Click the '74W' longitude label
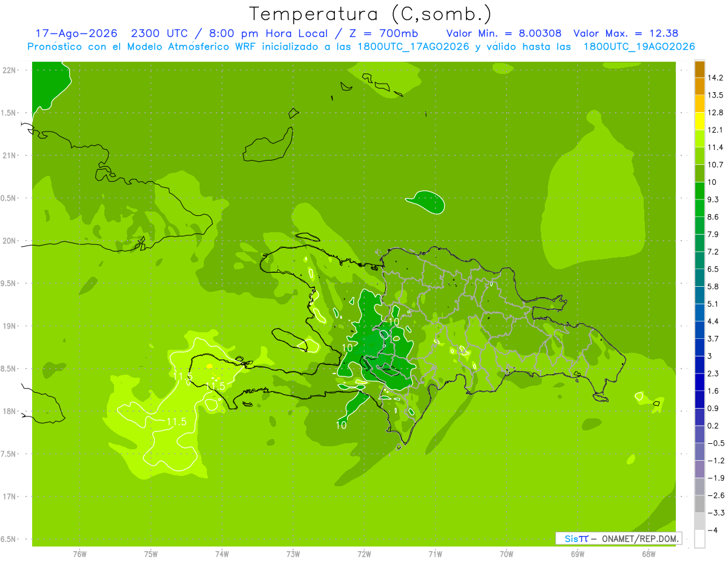728x562 pixels. click(x=222, y=554)
